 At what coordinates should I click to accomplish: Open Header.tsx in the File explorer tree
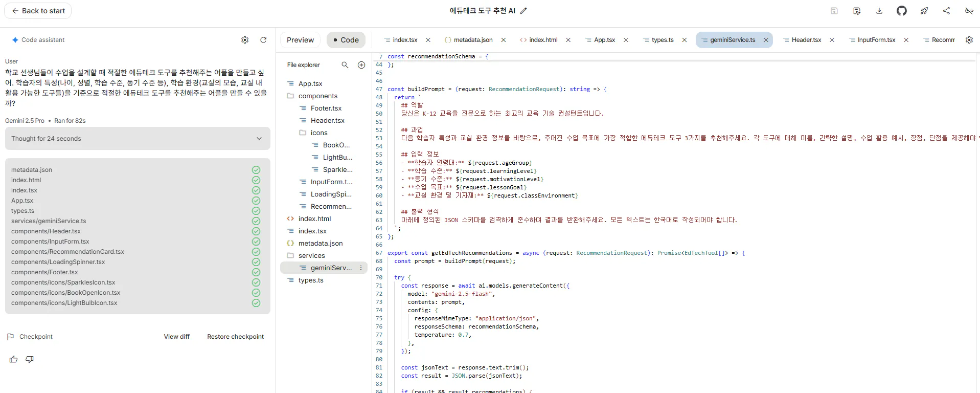327,120
